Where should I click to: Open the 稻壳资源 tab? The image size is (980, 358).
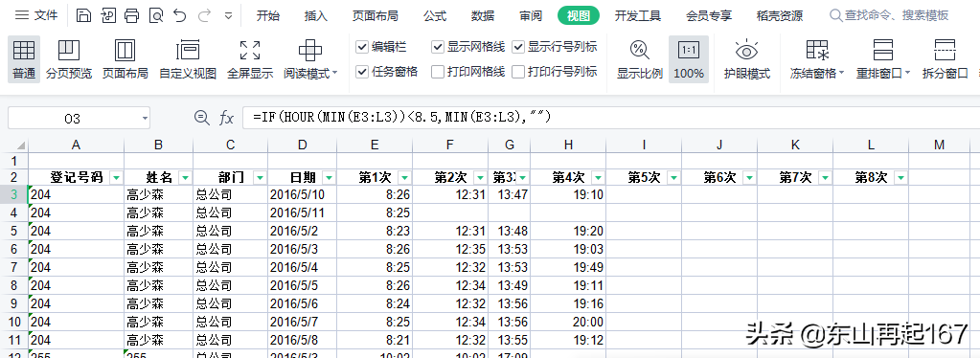tap(780, 16)
